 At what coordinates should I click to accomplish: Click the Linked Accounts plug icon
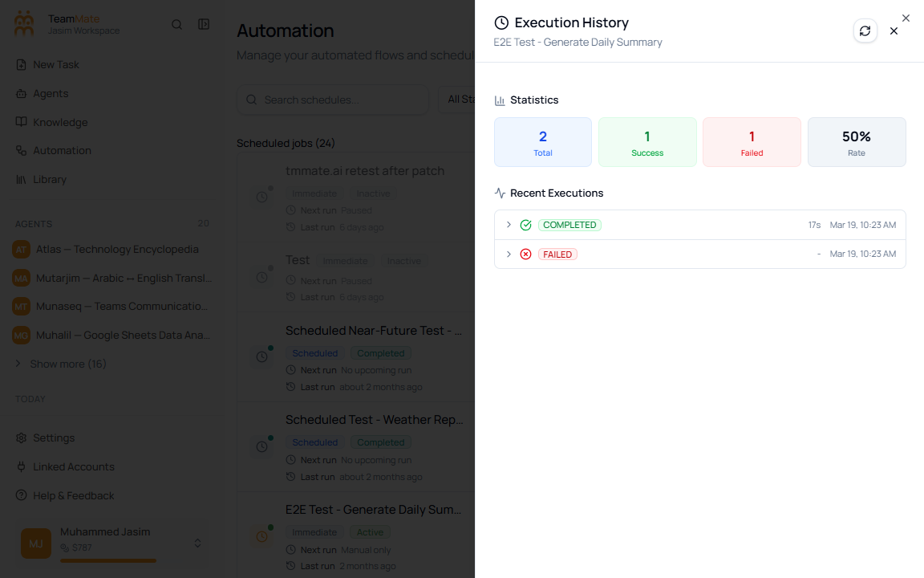(x=21, y=466)
